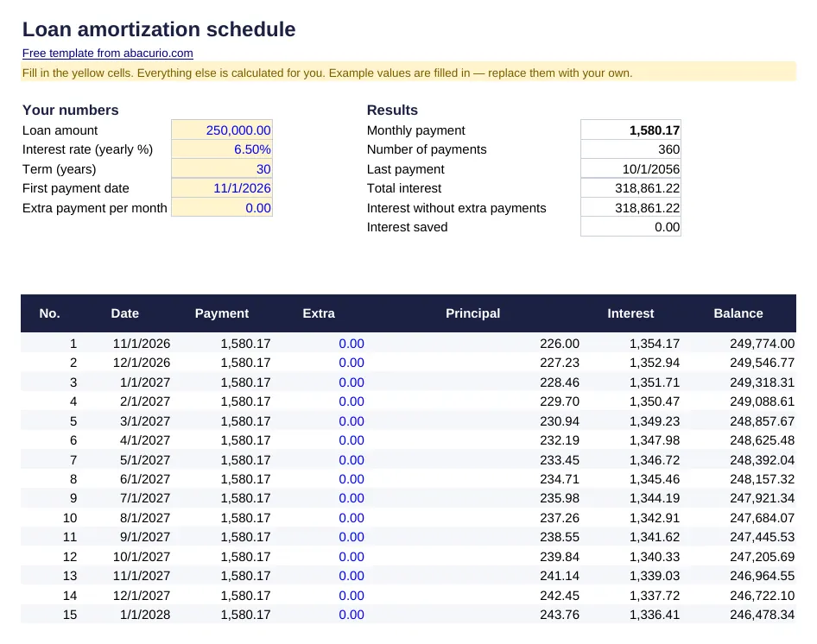
Task: Click date 12/1/2027 in row 14
Action: tap(142, 596)
